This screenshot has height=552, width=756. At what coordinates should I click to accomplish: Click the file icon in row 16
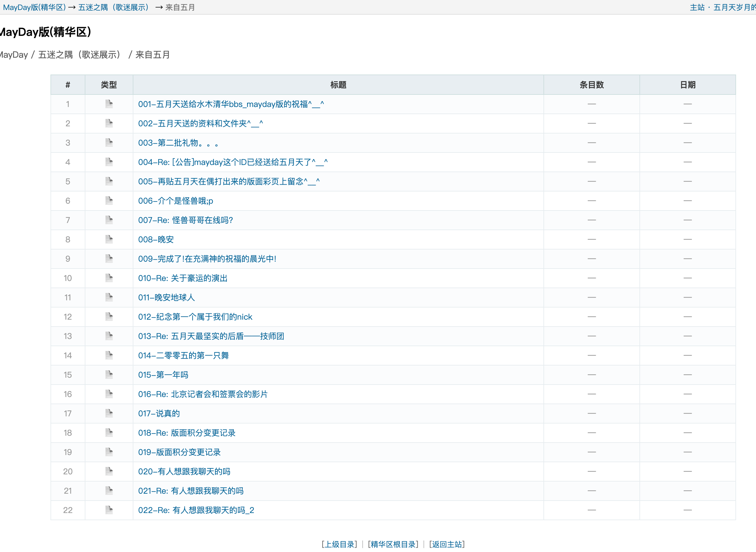pos(109,394)
